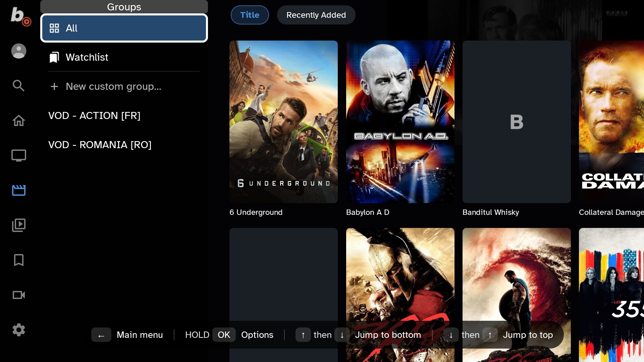Image resolution: width=644 pixels, height=362 pixels.
Task: Open the Live TV monitor icon
Action: [x=19, y=156]
